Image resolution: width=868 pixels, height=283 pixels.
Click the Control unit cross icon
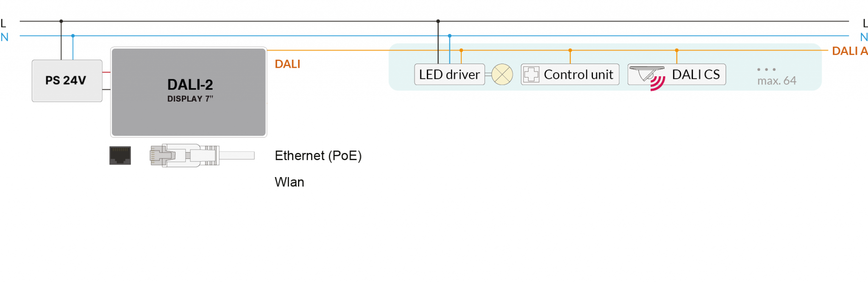click(531, 75)
